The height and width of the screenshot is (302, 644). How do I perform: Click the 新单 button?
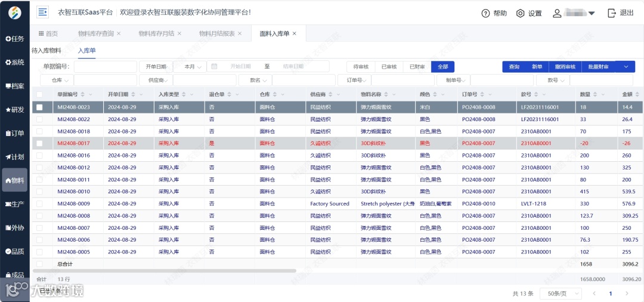537,67
